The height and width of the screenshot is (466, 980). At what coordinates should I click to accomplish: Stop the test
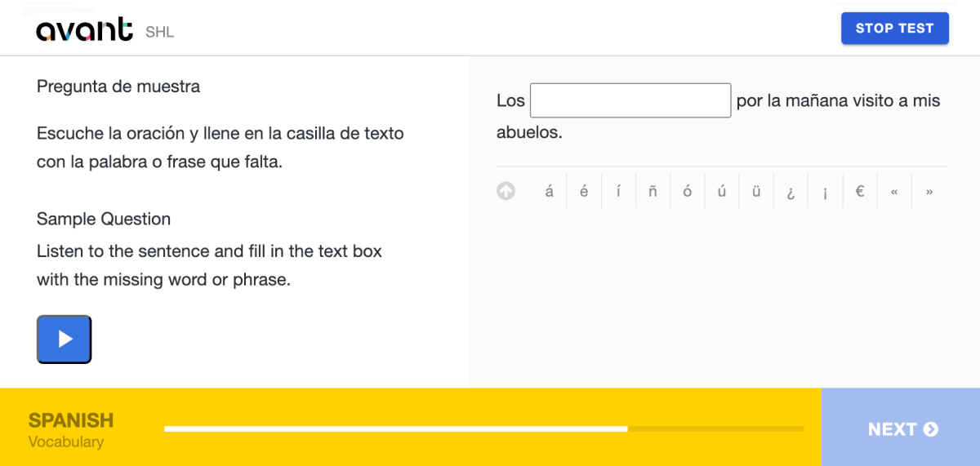[895, 28]
